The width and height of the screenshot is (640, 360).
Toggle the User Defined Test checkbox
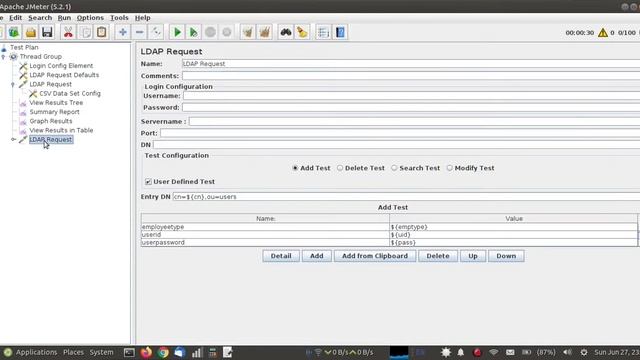click(x=148, y=182)
